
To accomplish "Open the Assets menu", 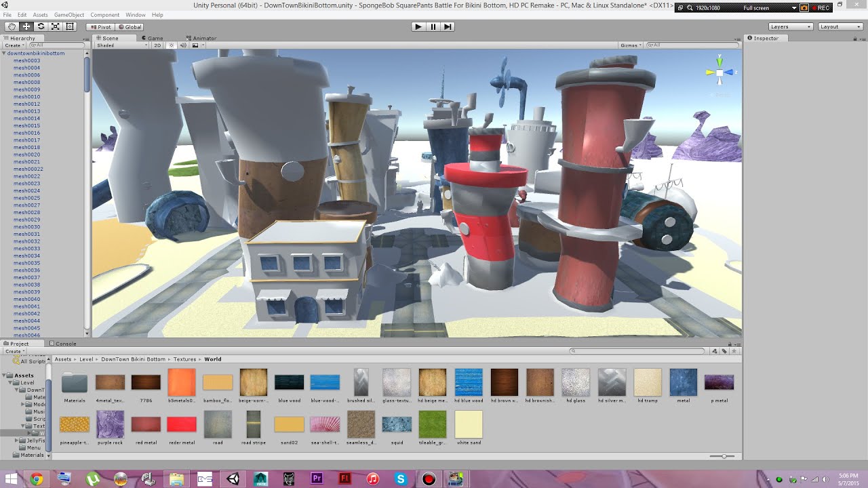I will coord(40,15).
